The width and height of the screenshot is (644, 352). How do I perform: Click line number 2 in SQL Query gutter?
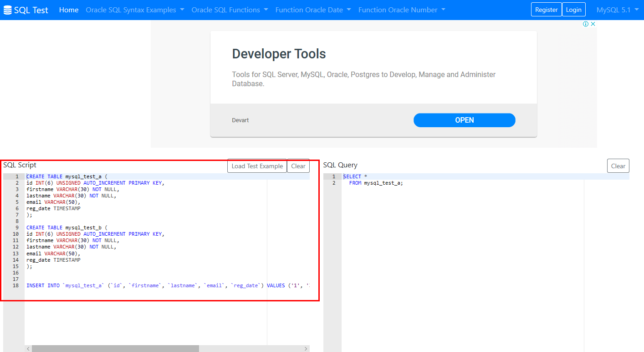pyautogui.click(x=334, y=183)
